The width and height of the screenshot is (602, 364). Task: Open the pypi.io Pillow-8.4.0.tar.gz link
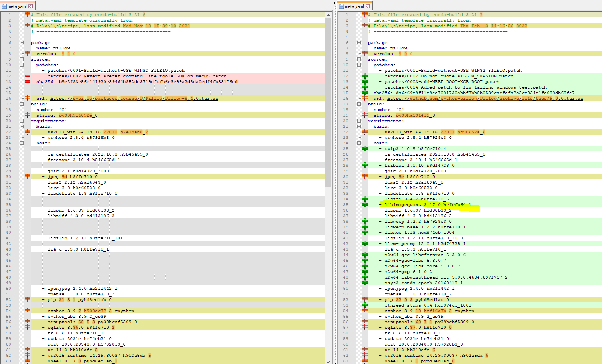134,99
